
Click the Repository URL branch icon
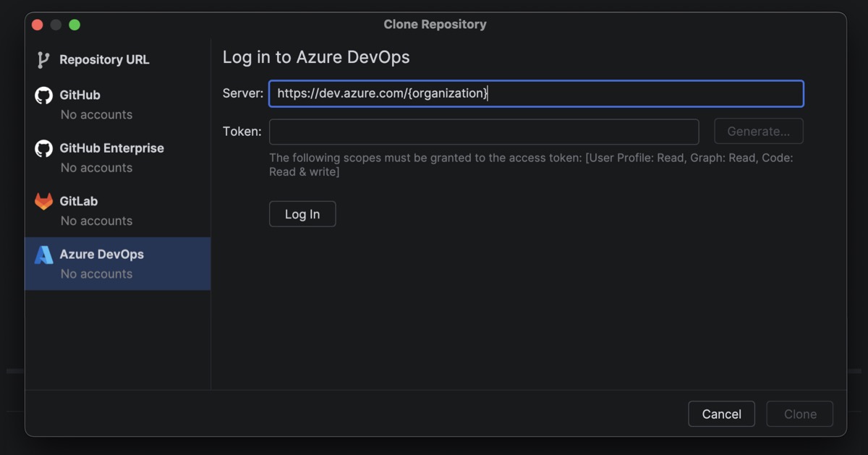pyautogui.click(x=43, y=60)
